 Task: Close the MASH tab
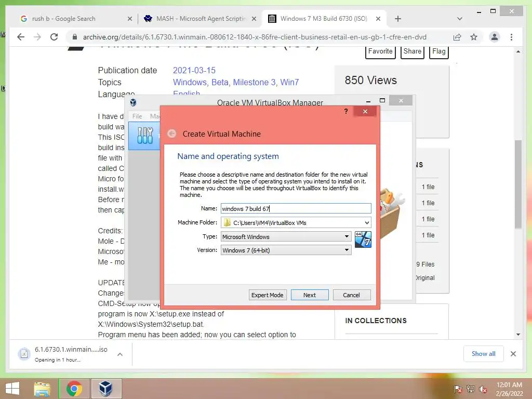click(x=254, y=19)
